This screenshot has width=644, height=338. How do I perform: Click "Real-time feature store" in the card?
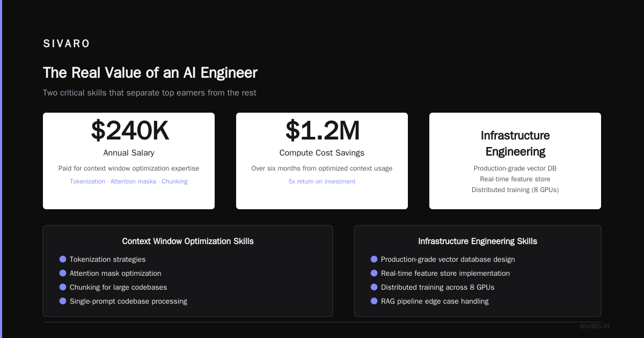point(515,179)
